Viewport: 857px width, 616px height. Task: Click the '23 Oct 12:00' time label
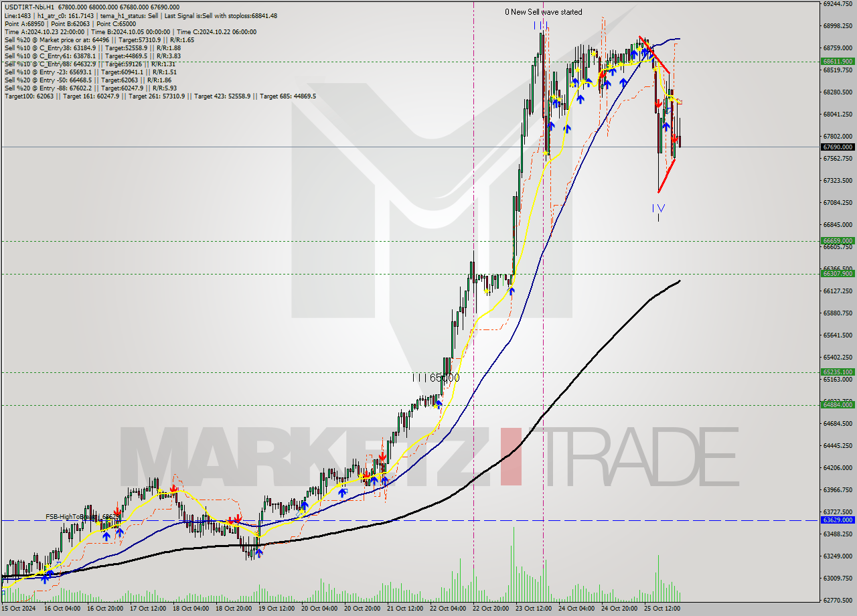[534, 609]
